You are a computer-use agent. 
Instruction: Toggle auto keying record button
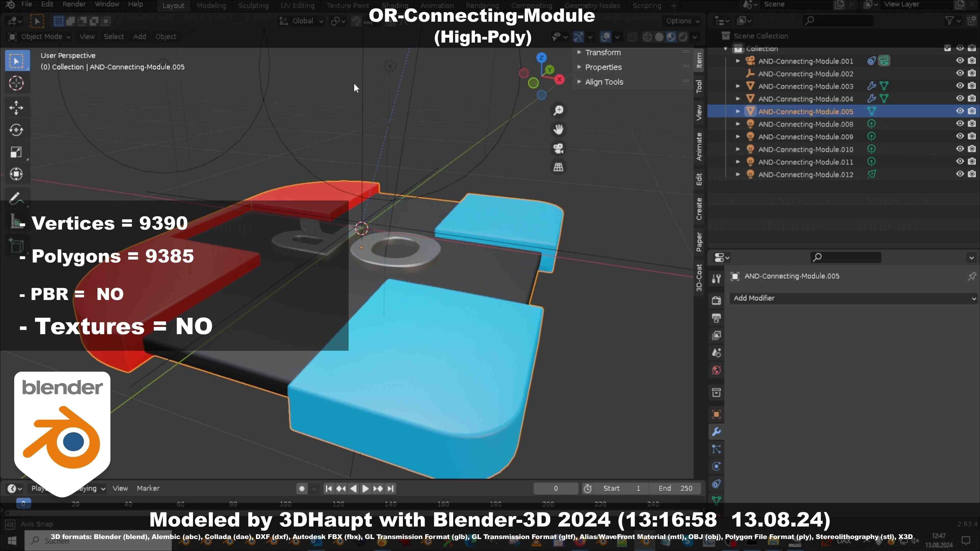302,489
